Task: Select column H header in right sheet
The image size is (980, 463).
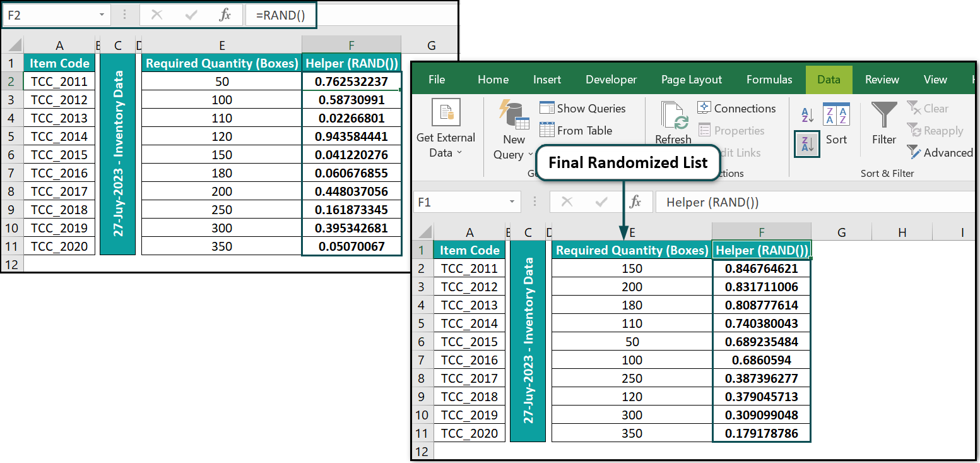Action: tap(902, 232)
